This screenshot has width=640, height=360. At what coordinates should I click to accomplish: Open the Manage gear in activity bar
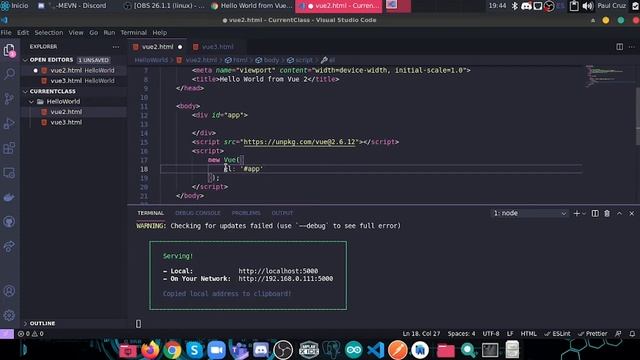(x=9, y=315)
